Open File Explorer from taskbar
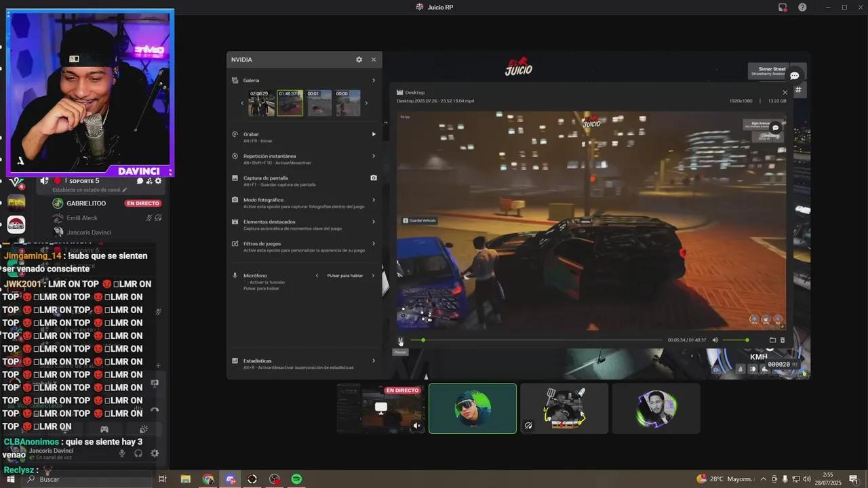Image resolution: width=868 pixels, height=488 pixels. pyautogui.click(x=186, y=479)
